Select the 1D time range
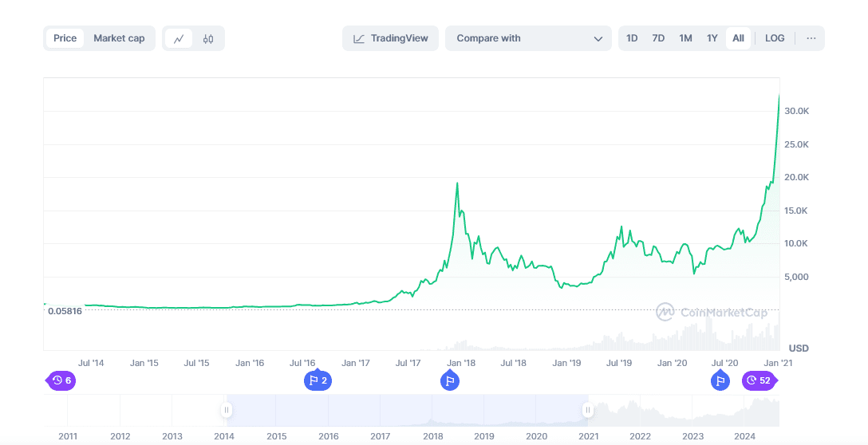The height and width of the screenshot is (445, 868). click(x=632, y=38)
